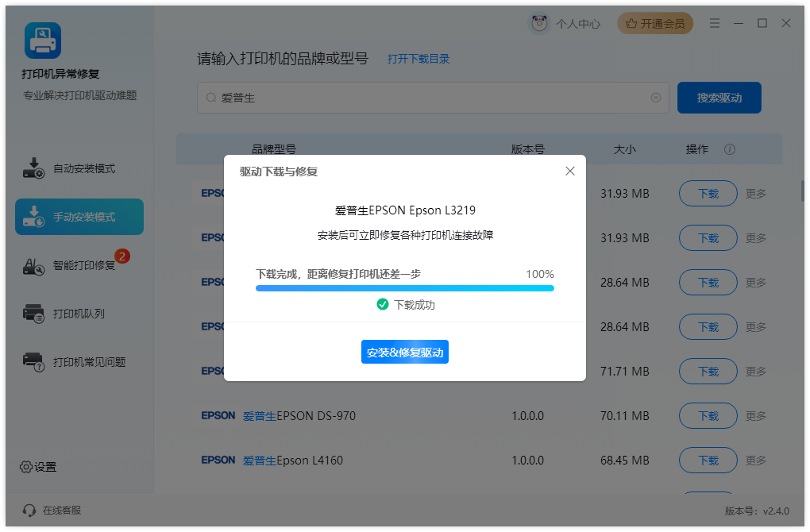Click the driver list scrollbar thumb
The width and height of the screenshot is (810, 532).
point(802,191)
